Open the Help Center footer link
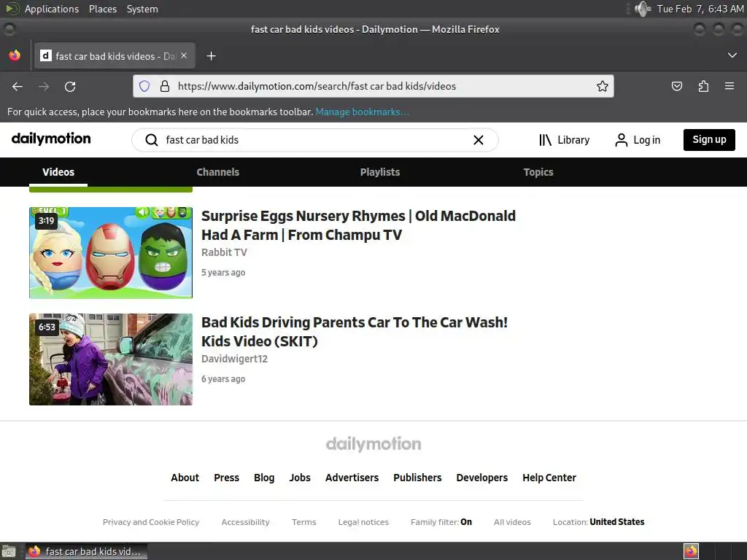Viewport: 747px width, 560px height. tap(549, 478)
